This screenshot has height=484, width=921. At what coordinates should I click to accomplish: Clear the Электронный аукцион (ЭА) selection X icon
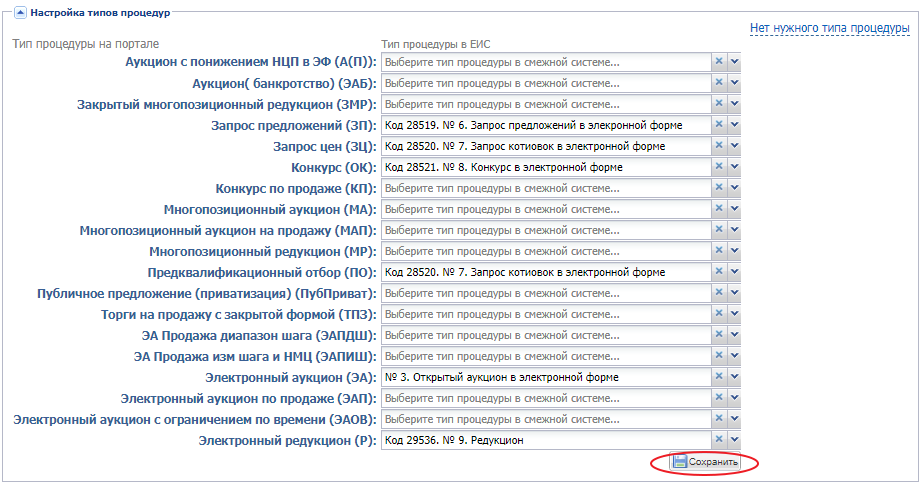tap(718, 377)
